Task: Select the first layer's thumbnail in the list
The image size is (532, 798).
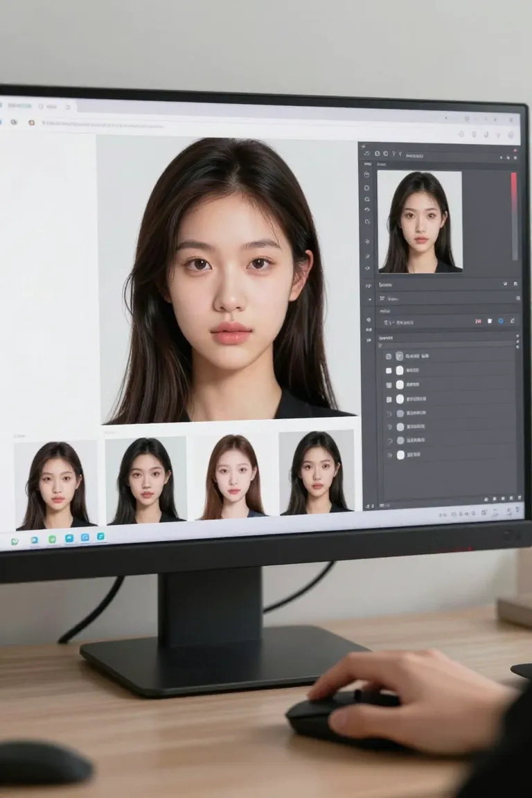Action: tap(399, 356)
